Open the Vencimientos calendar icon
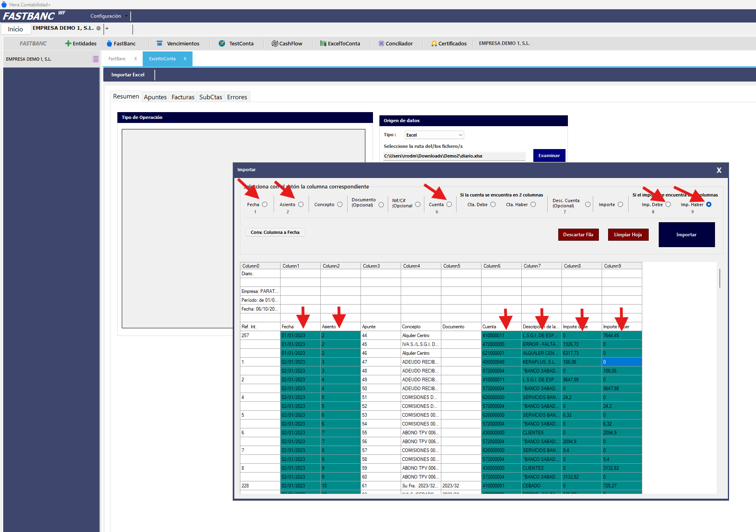This screenshot has height=532, width=756. pos(160,43)
